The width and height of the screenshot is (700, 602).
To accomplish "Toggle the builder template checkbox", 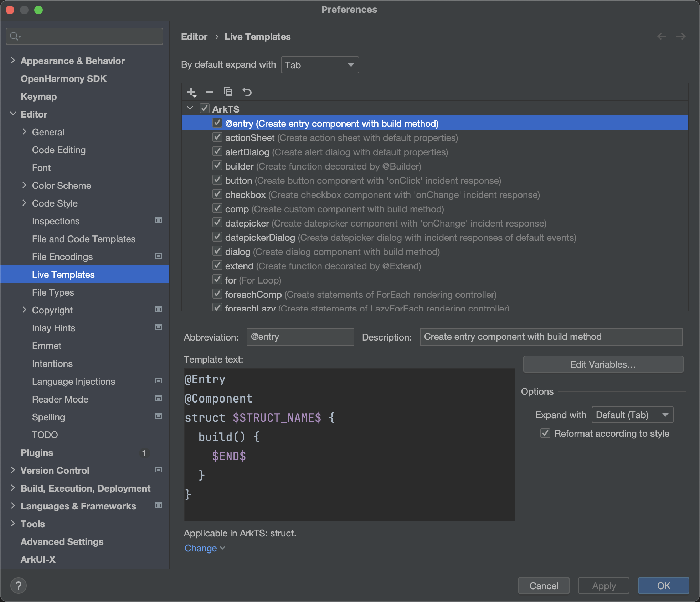I will tap(217, 166).
